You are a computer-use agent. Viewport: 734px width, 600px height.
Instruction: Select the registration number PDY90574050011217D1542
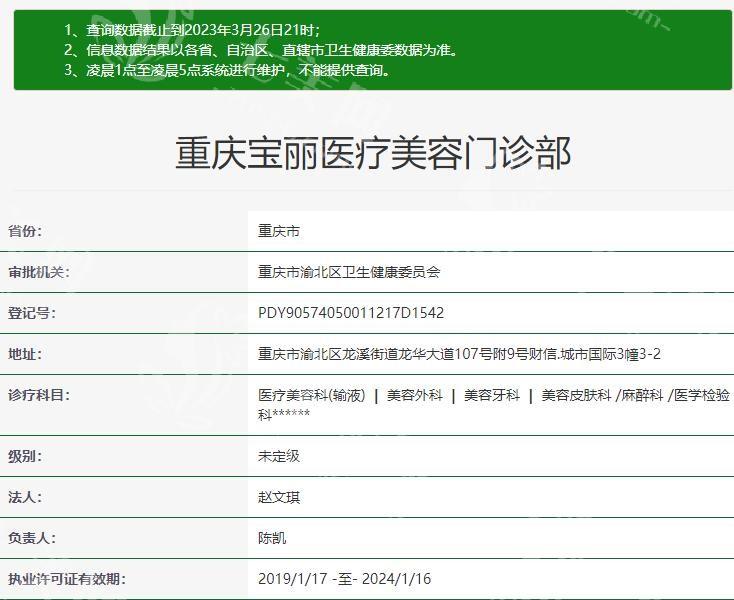(x=351, y=313)
